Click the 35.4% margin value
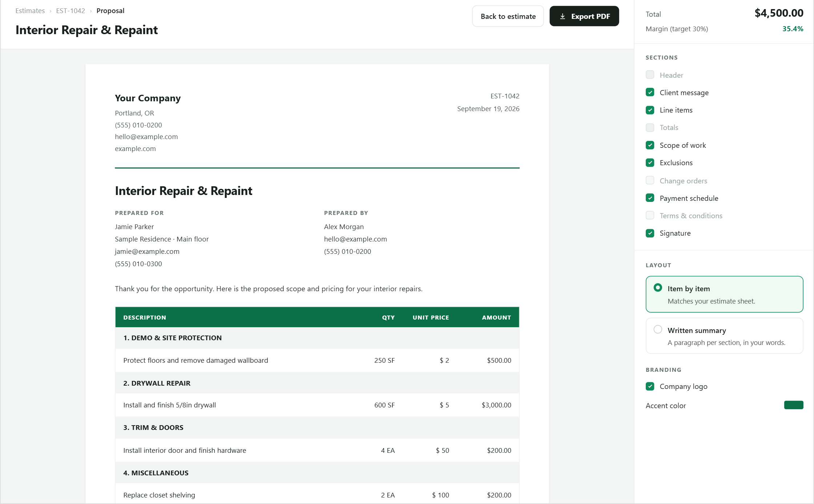This screenshot has height=504, width=814. tap(793, 29)
